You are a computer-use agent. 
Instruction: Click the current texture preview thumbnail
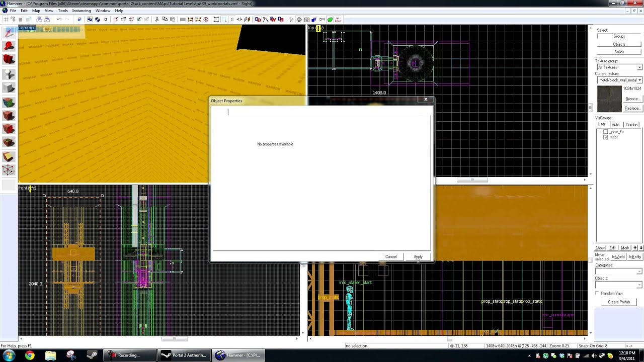[609, 99]
